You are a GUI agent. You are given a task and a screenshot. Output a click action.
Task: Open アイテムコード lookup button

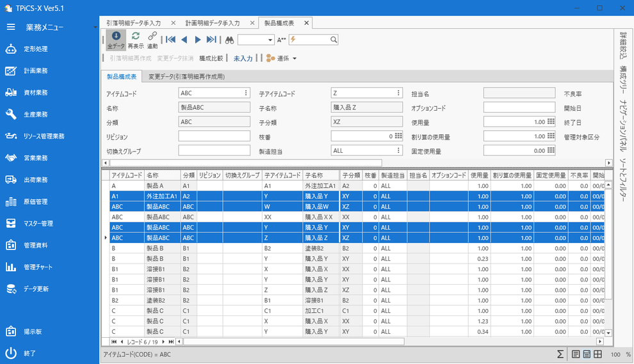click(x=246, y=93)
